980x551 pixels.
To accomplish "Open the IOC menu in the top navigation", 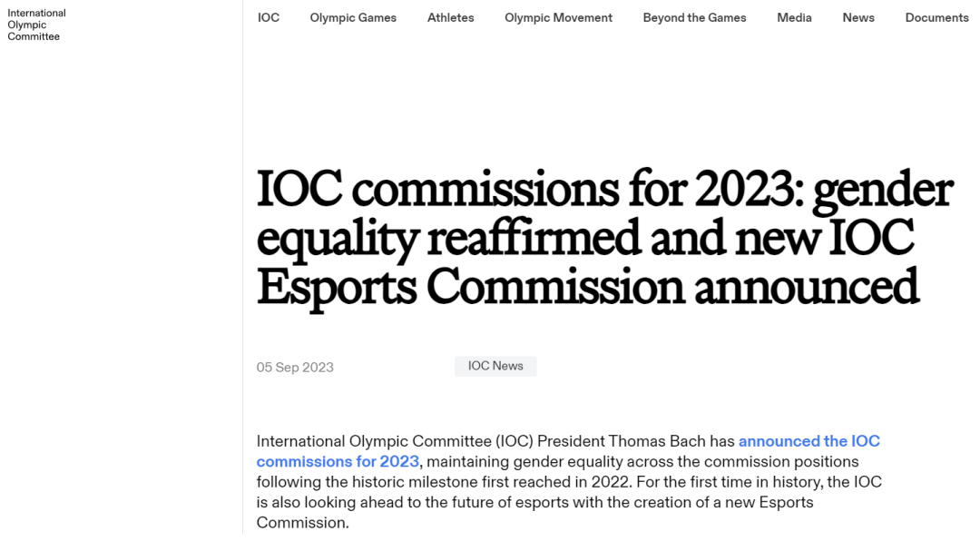I will (x=269, y=17).
